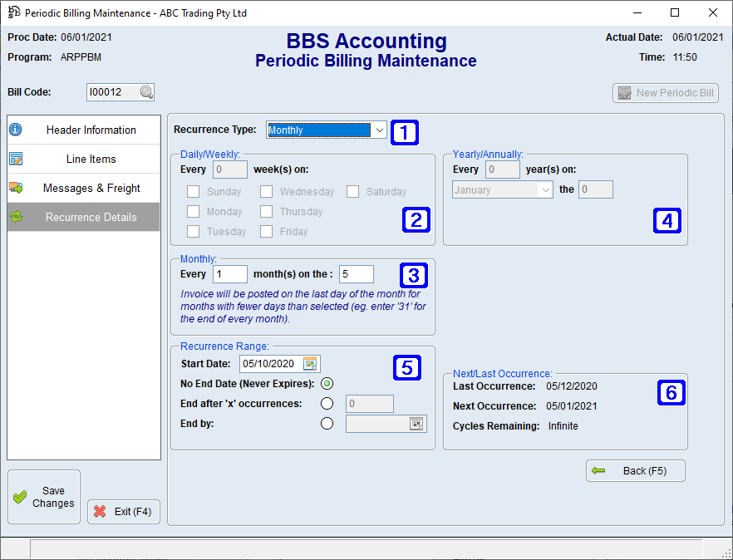
Task: Open the January month dropdown
Action: [547, 189]
